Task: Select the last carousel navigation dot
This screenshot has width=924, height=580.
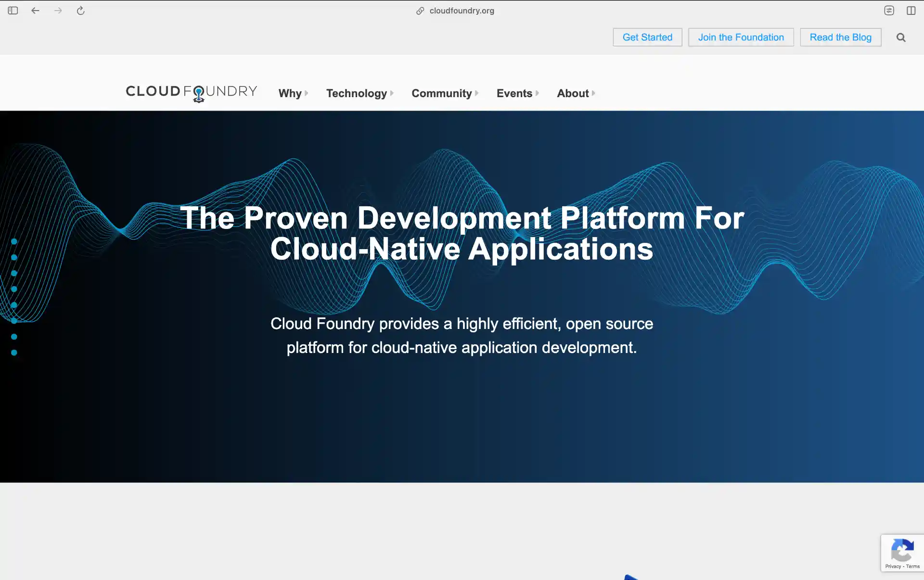Action: tap(14, 352)
